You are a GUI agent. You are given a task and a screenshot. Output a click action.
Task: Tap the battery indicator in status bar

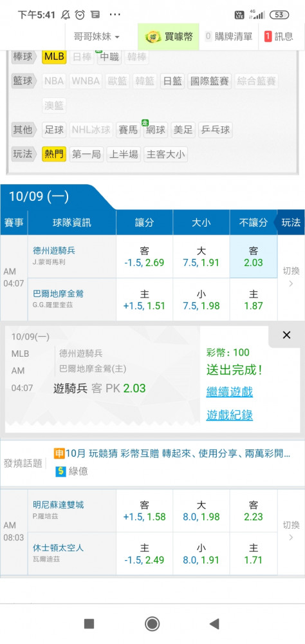[x=279, y=15]
